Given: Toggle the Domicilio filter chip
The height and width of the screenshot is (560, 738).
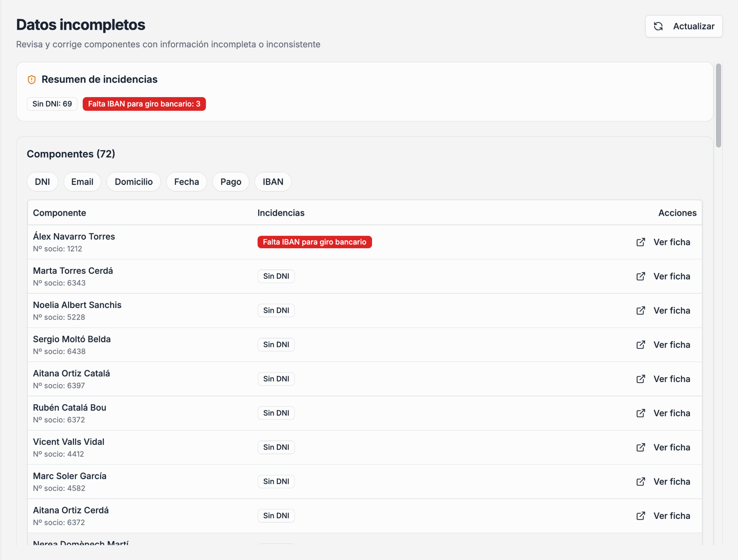Looking at the screenshot, I should pos(134,182).
